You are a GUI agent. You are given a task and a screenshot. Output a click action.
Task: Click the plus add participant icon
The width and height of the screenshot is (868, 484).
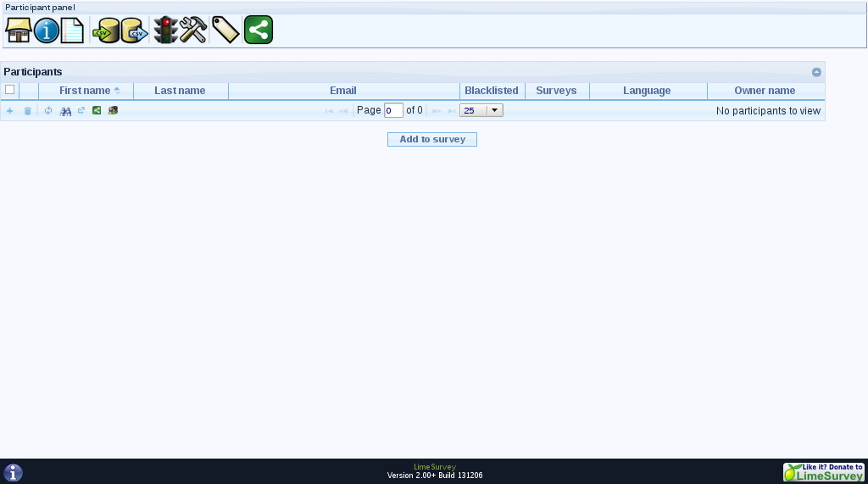pyautogui.click(x=9, y=111)
